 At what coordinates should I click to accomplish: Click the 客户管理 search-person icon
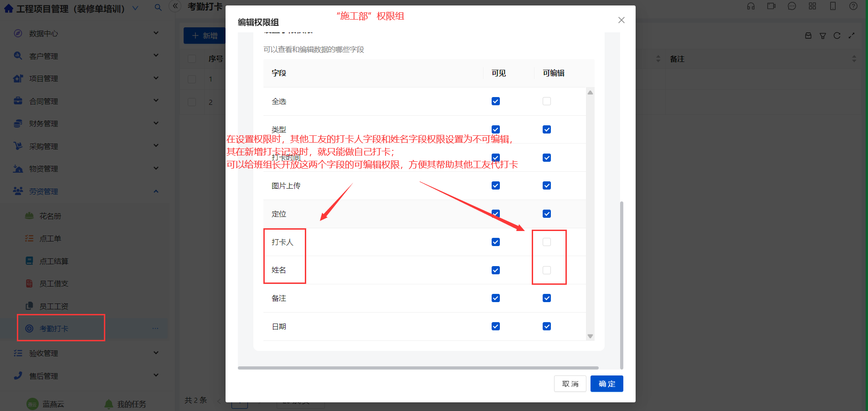(18, 56)
